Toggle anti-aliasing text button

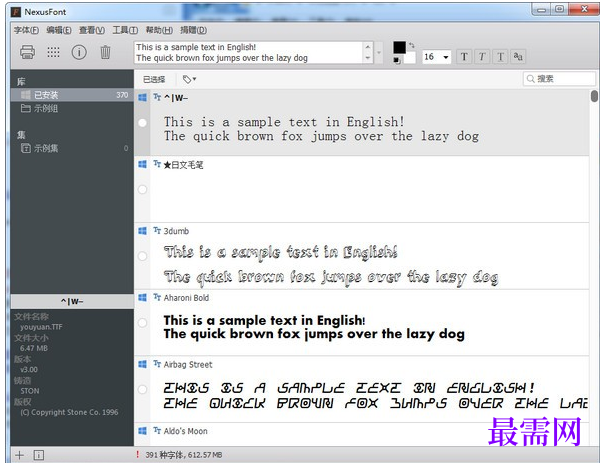518,57
